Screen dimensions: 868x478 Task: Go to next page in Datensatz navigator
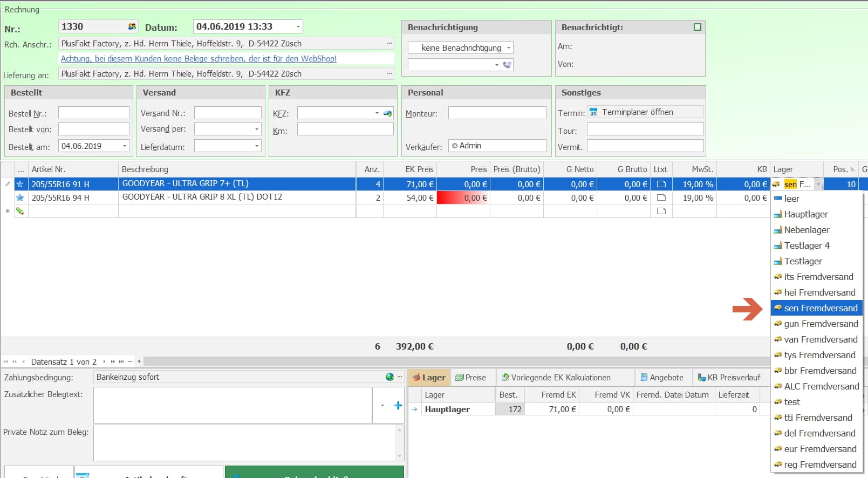click(x=113, y=361)
